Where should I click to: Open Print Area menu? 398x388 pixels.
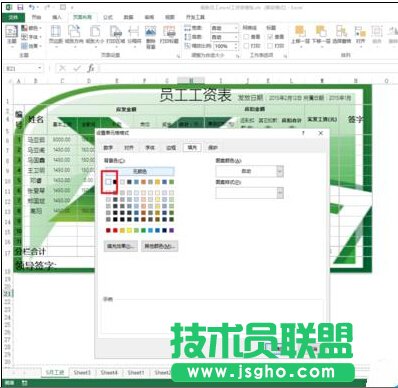point(115,35)
